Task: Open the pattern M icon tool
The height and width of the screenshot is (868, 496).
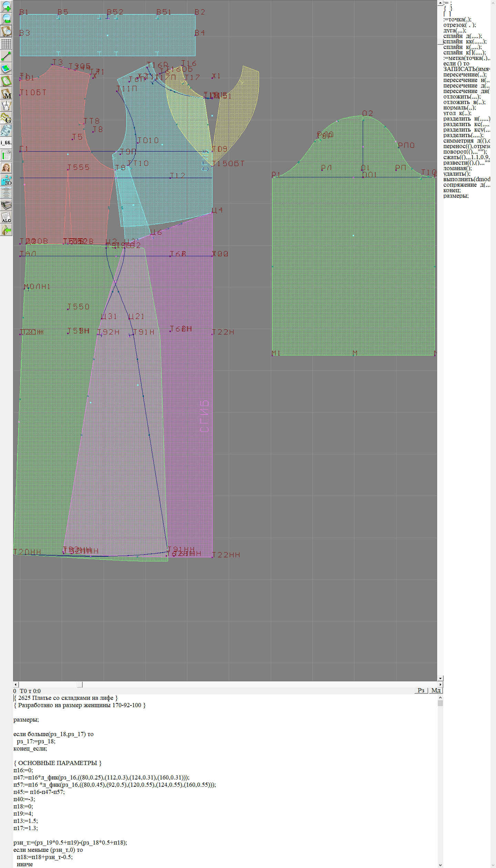Action: click(x=6, y=94)
